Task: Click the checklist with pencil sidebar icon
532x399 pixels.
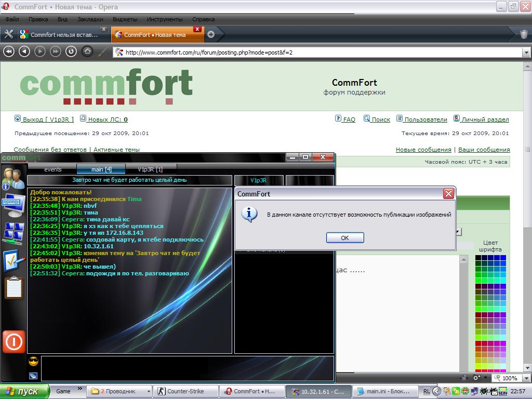Action: point(14,260)
